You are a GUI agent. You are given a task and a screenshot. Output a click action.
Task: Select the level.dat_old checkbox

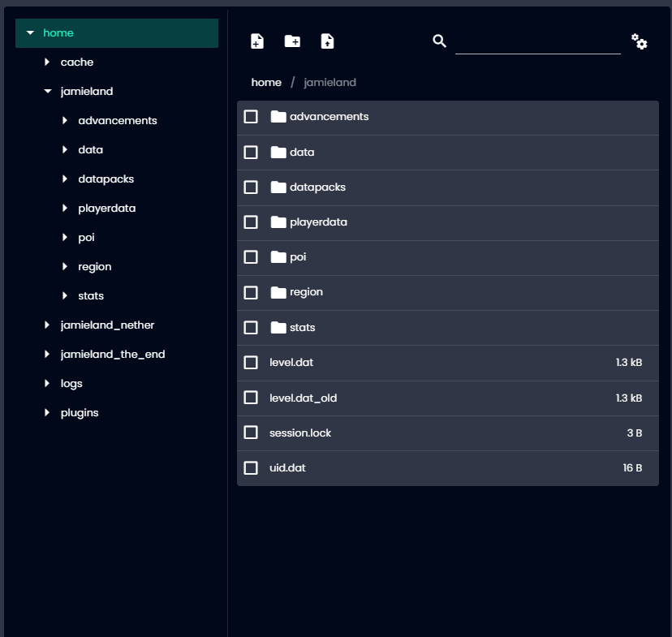point(251,398)
